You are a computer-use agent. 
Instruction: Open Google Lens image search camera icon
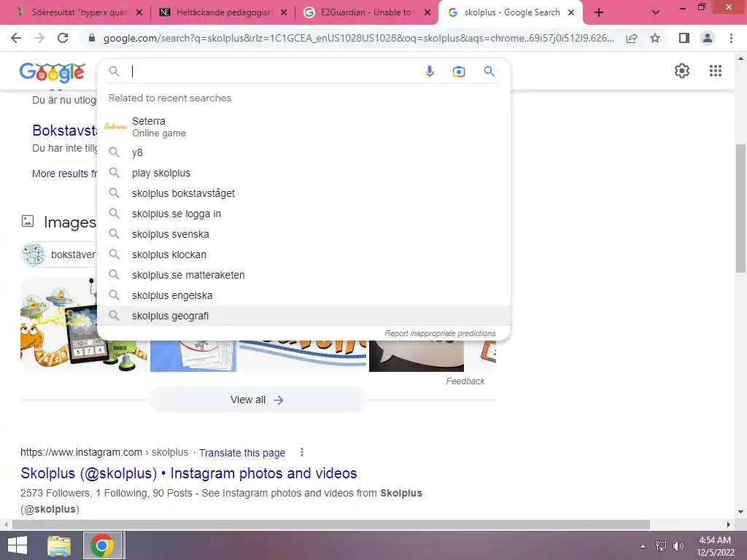[458, 71]
